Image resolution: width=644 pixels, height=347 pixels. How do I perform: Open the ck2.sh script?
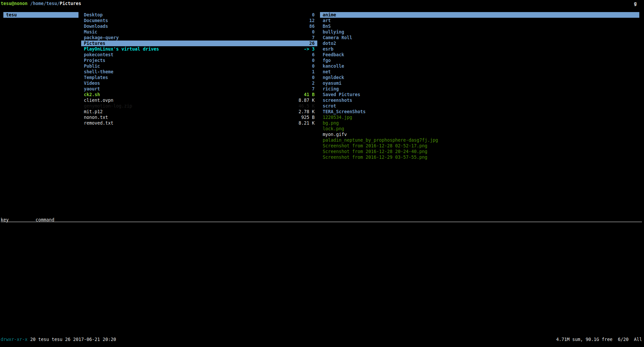pos(92,94)
